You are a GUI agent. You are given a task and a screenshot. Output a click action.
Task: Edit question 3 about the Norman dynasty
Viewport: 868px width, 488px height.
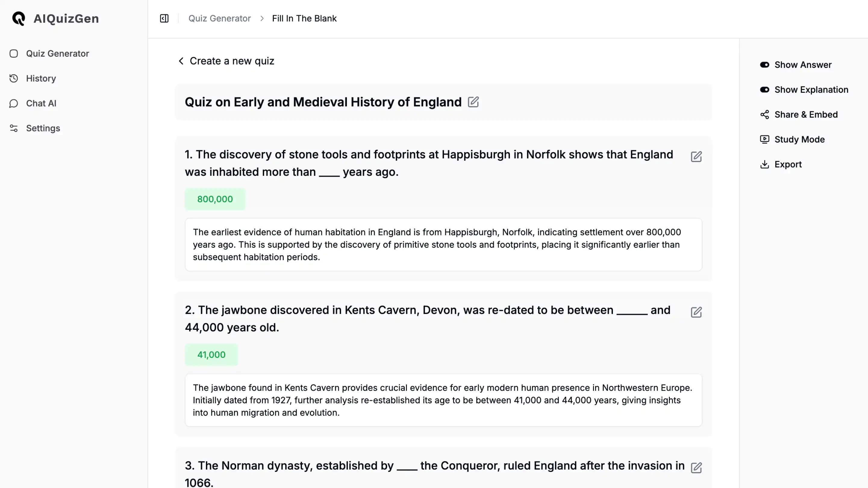point(696,468)
